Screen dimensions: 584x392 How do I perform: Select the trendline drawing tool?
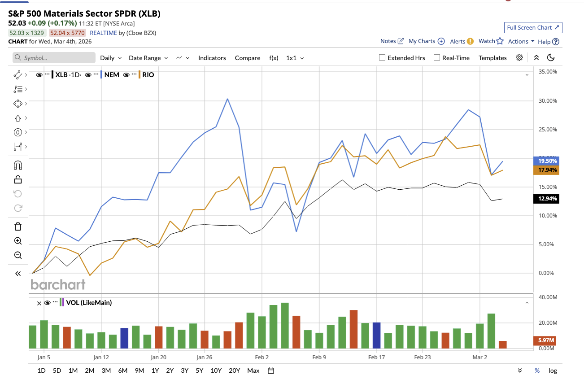[x=17, y=75]
